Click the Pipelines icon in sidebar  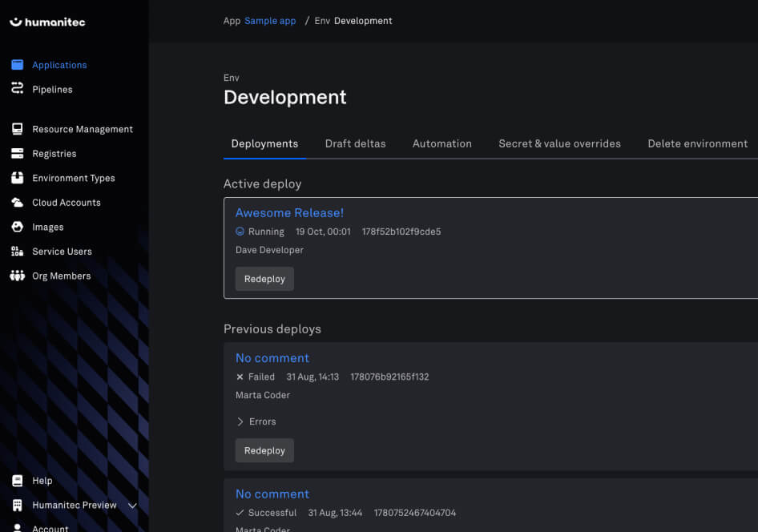(17, 89)
